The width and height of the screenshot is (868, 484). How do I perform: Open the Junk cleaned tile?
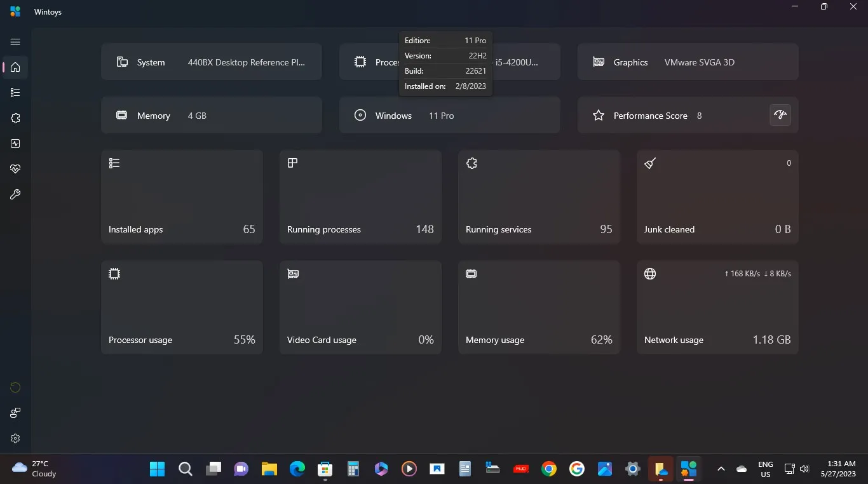pyautogui.click(x=717, y=196)
